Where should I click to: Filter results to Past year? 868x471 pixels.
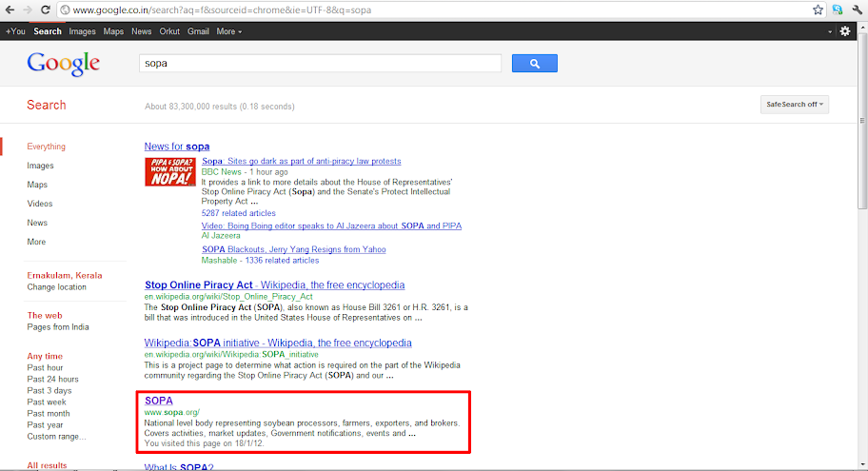pos(45,425)
